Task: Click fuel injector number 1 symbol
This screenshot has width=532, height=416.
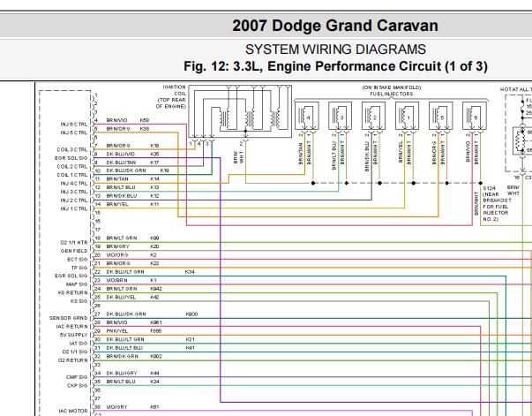Action: (x=407, y=116)
